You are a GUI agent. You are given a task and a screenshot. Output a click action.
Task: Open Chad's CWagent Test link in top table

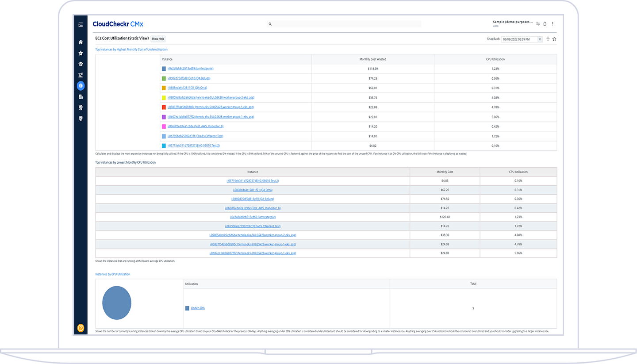pyautogui.click(x=195, y=136)
